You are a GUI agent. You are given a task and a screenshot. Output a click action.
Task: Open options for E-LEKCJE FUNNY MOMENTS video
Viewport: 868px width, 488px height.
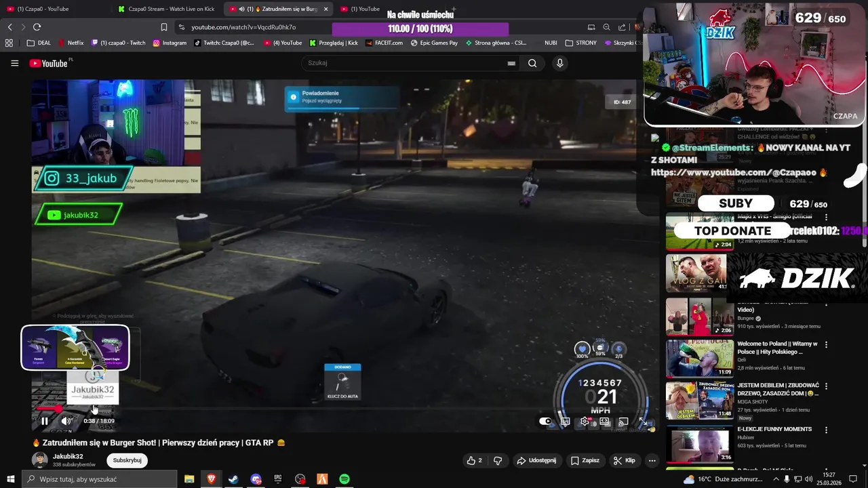pos(826,430)
